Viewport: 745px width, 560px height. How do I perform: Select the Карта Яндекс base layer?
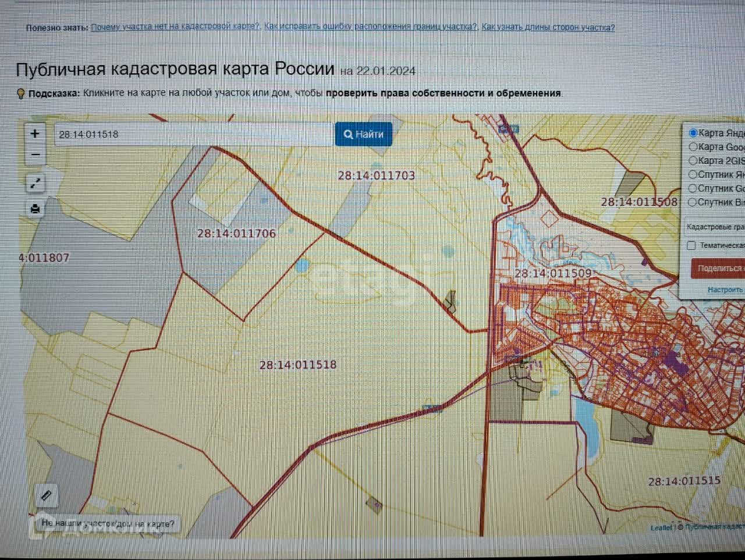click(x=693, y=133)
